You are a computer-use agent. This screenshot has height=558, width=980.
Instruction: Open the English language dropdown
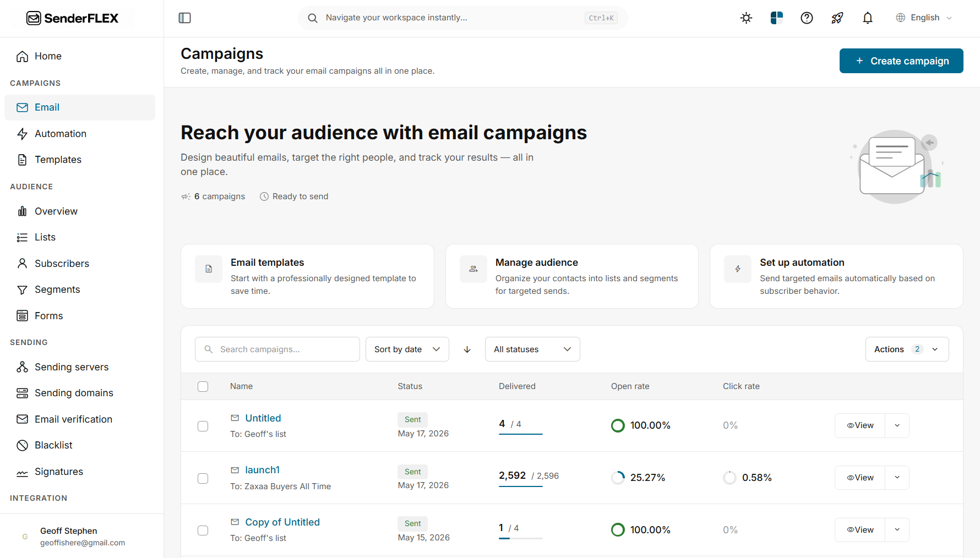(x=924, y=18)
